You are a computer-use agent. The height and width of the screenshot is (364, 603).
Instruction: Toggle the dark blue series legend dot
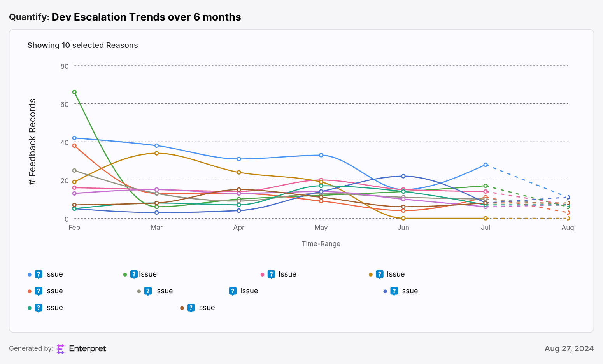coord(385,291)
